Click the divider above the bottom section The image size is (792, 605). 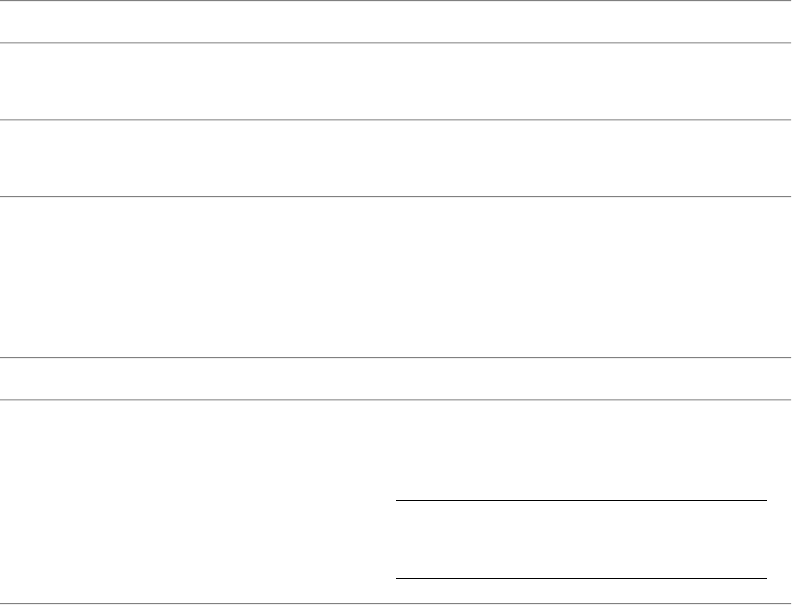(396, 401)
